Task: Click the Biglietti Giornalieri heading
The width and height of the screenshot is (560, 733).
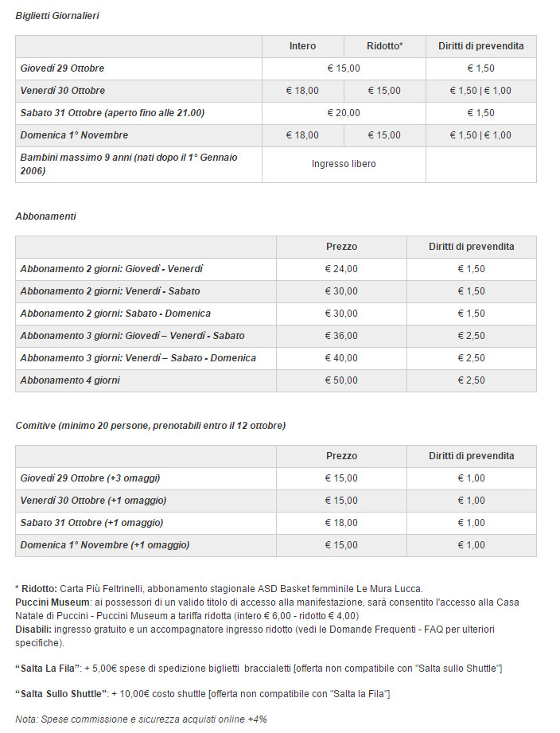Action: click(57, 16)
